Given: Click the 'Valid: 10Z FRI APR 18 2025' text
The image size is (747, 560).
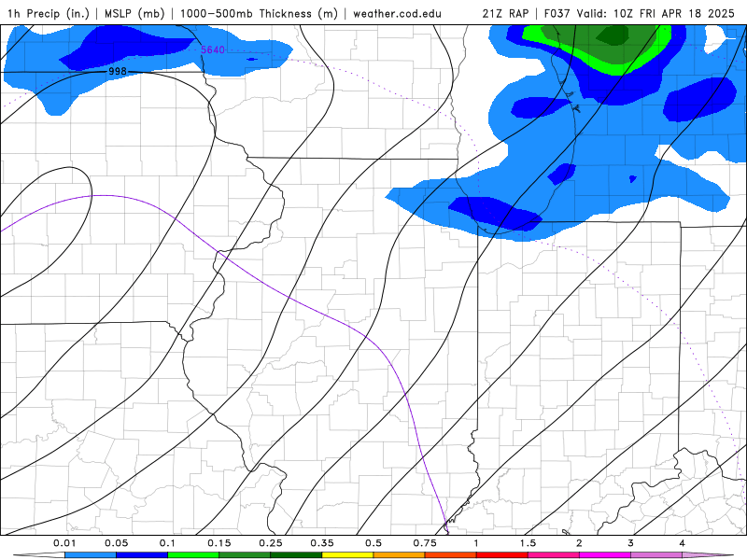Looking at the screenshot, I should (x=656, y=13).
